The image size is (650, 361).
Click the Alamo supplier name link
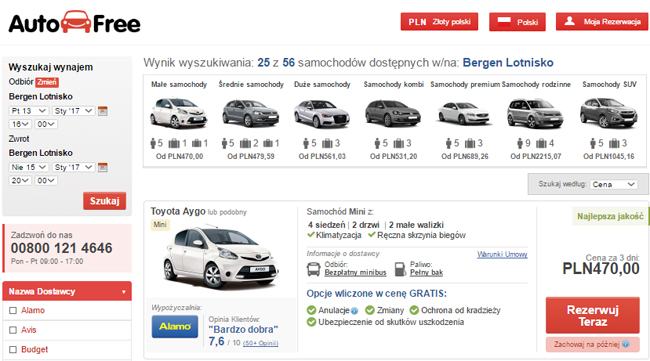pyautogui.click(x=33, y=310)
